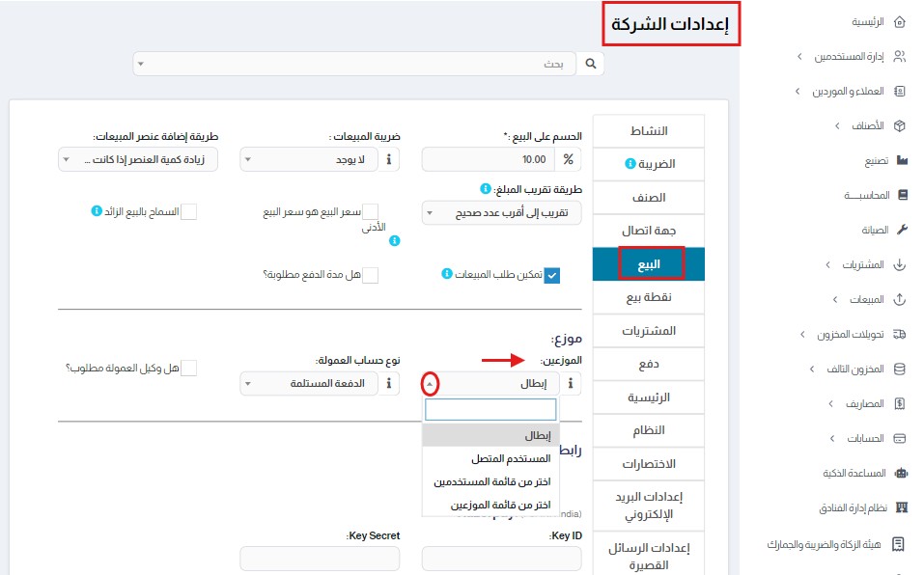The width and height of the screenshot is (924, 575).
Task: Click the users icon for إدارة المستخدمين
Action: click(x=899, y=57)
